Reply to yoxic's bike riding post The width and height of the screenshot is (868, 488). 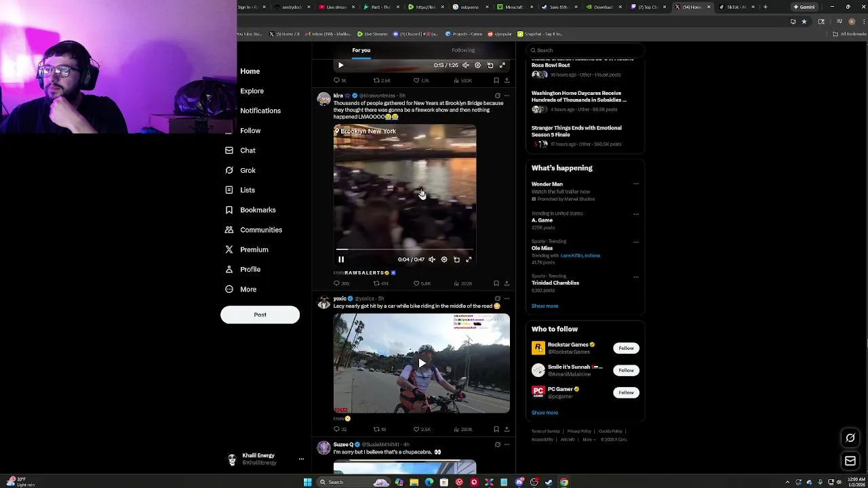click(x=340, y=429)
